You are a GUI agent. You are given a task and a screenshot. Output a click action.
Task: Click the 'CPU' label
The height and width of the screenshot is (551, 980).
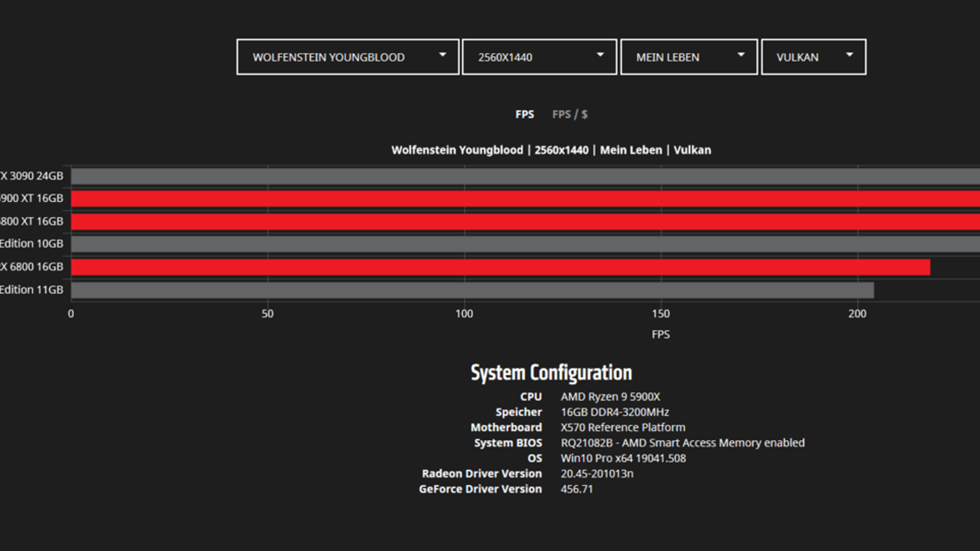tap(531, 397)
